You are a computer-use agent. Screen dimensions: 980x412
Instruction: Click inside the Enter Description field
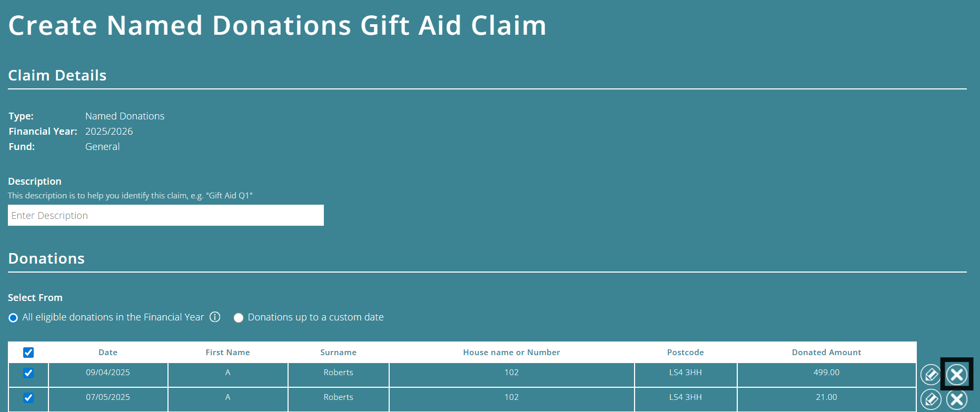[165, 215]
